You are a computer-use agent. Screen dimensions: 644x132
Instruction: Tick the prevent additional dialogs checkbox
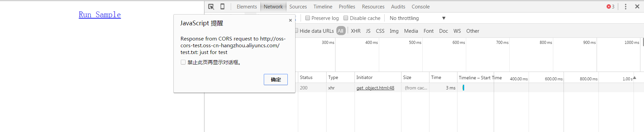[183, 62]
